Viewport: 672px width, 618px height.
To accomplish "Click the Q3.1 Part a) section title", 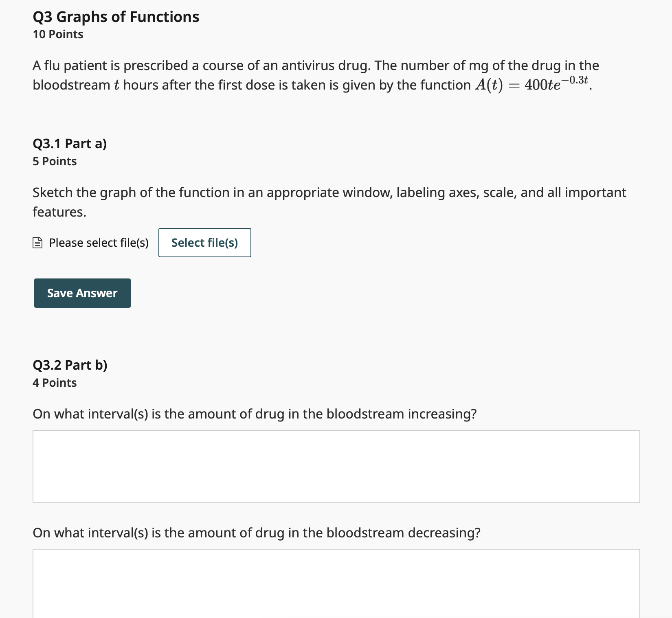I will (70, 144).
